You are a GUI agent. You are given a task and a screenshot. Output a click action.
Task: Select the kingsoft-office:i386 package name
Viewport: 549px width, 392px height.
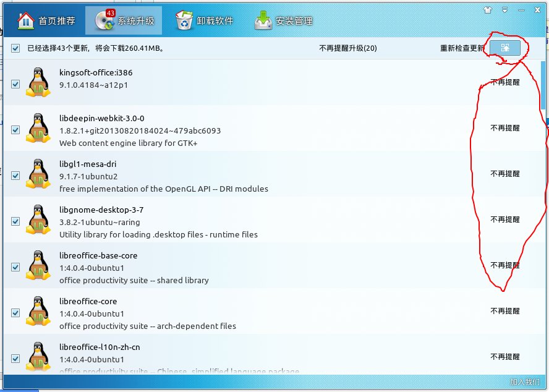click(96, 72)
